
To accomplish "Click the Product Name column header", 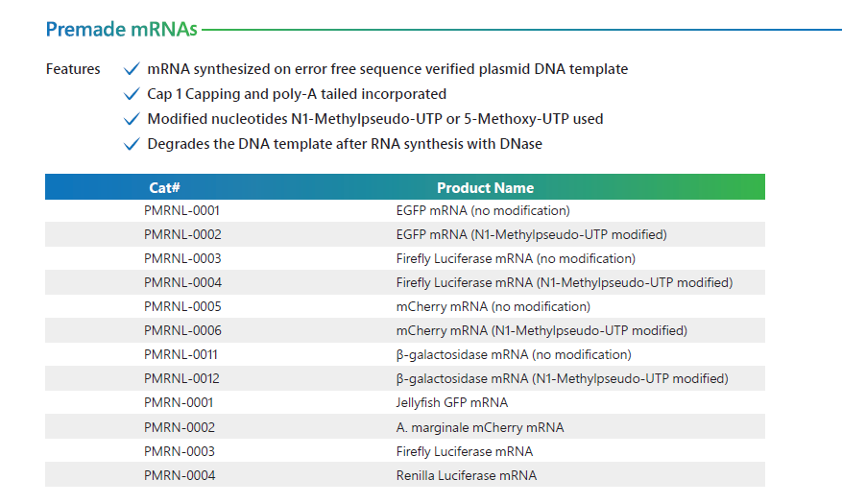I will click(486, 188).
